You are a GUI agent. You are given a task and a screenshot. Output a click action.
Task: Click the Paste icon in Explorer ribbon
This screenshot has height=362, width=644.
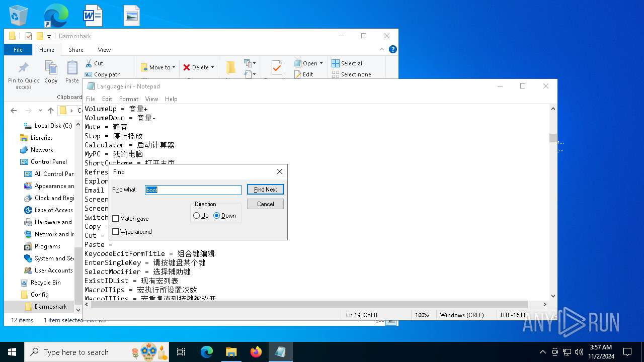[72, 72]
